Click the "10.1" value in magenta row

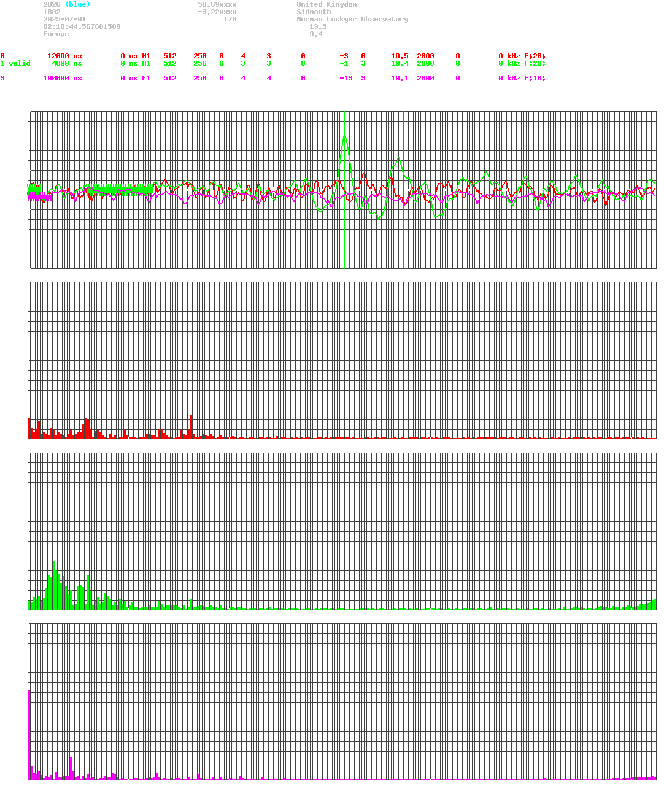click(x=400, y=78)
